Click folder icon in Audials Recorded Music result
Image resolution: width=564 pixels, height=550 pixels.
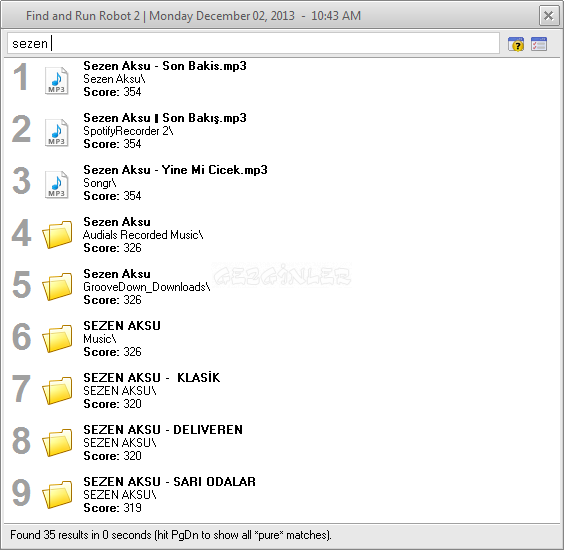(57, 235)
